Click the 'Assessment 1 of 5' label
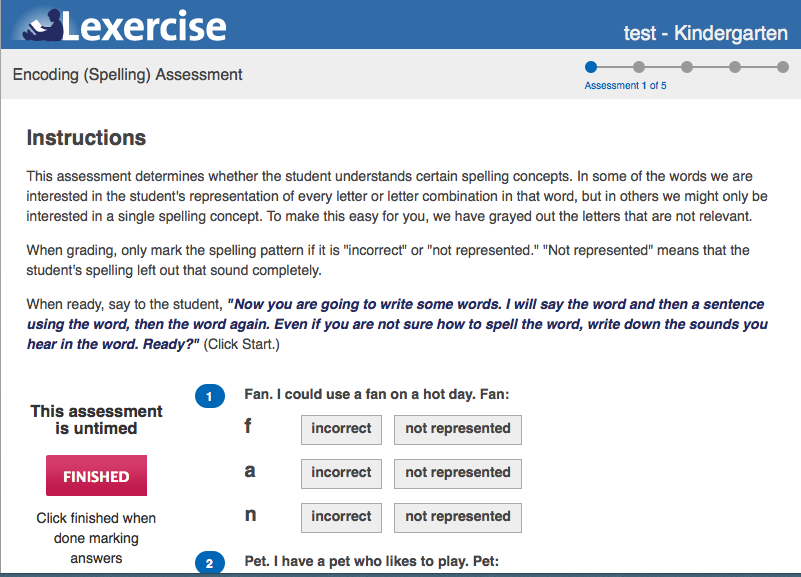 pos(625,86)
